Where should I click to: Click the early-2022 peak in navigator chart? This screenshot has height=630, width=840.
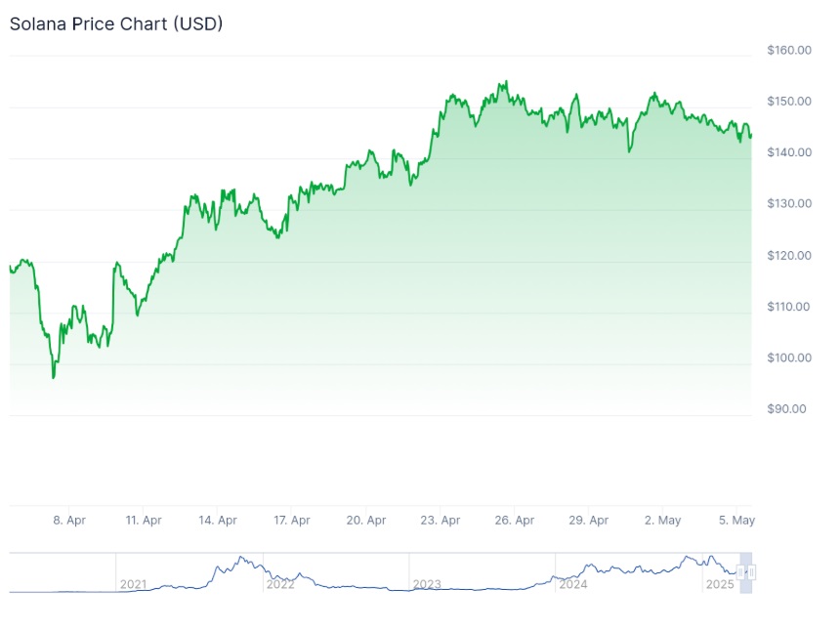click(242, 560)
